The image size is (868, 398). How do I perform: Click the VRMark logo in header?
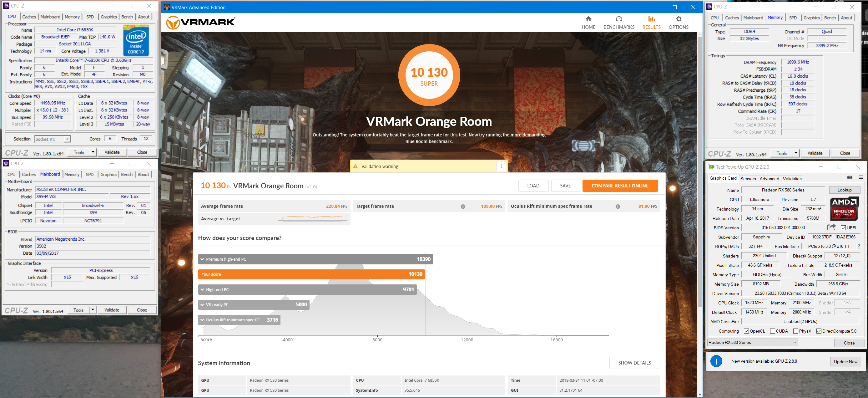coord(201,23)
